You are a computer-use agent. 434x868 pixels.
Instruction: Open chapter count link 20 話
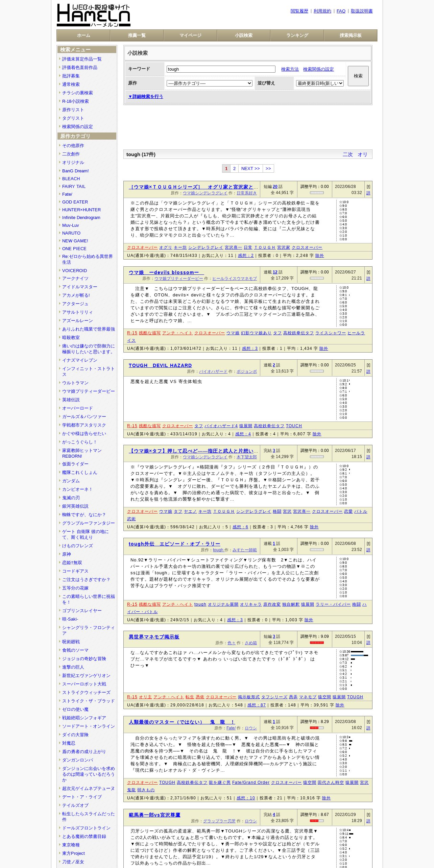[275, 187]
